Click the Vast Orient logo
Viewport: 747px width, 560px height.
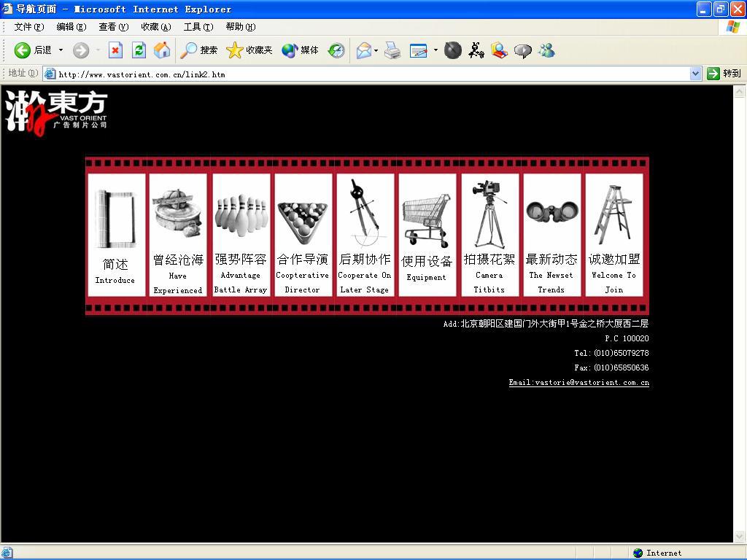56,112
